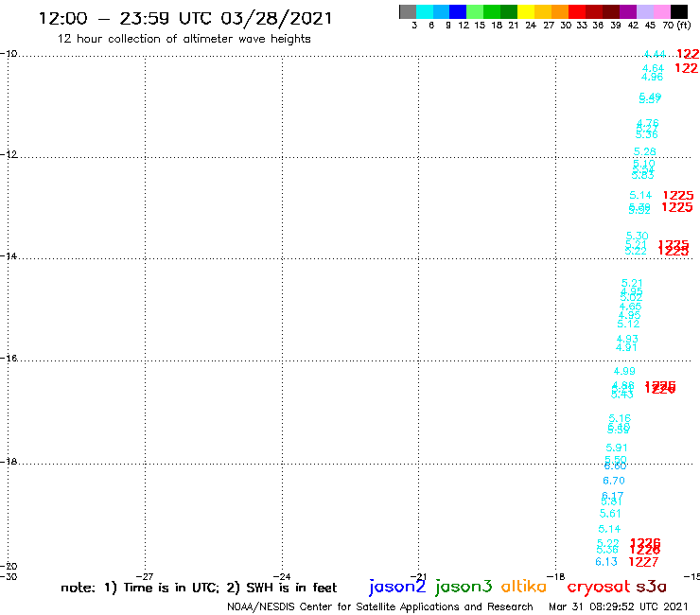Click the wave height value '4.65'
Image resolution: width=700 pixels, height=615 pixels.
[630, 307]
